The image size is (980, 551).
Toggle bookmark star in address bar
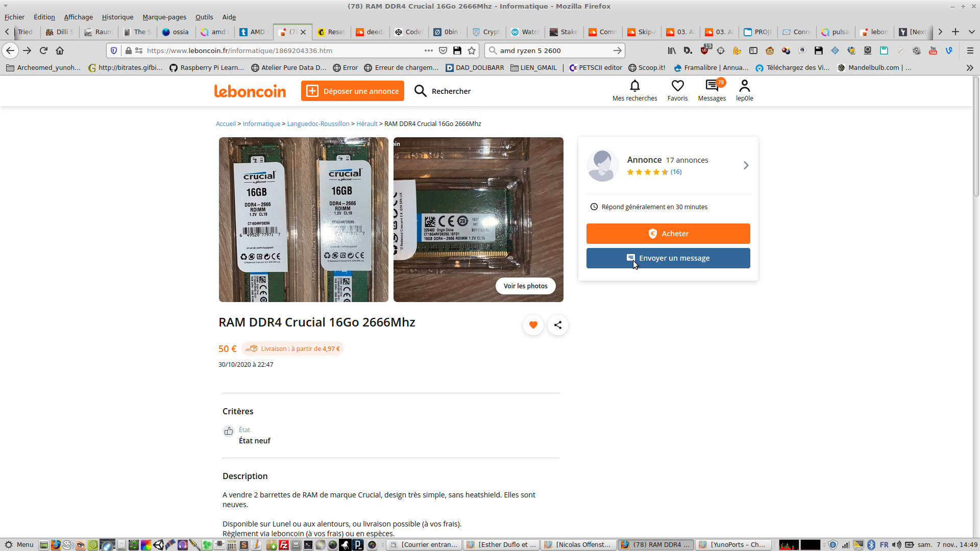pos(472,51)
